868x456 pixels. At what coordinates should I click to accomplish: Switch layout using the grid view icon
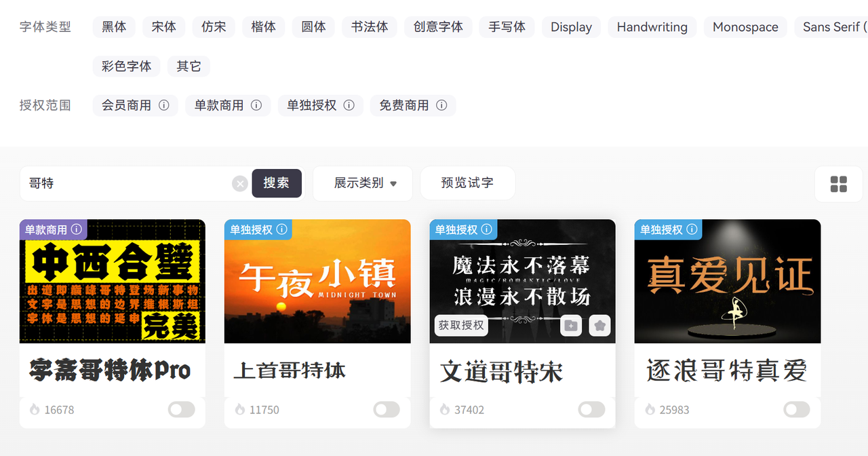tap(838, 184)
